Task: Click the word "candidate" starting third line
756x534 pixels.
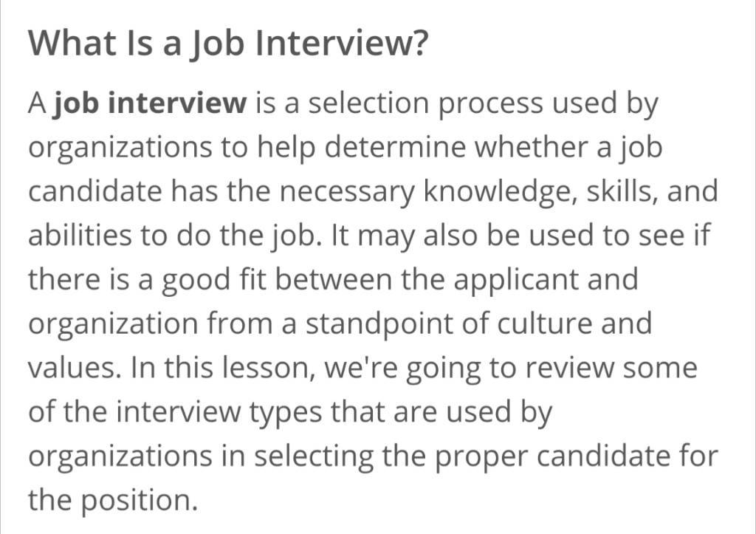Action: coord(95,191)
